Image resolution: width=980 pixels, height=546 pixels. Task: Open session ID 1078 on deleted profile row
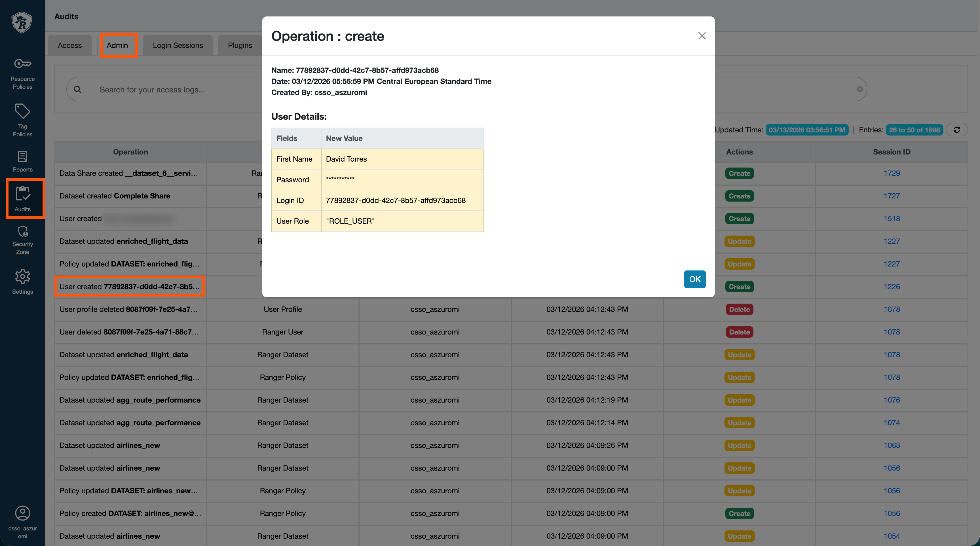click(891, 309)
